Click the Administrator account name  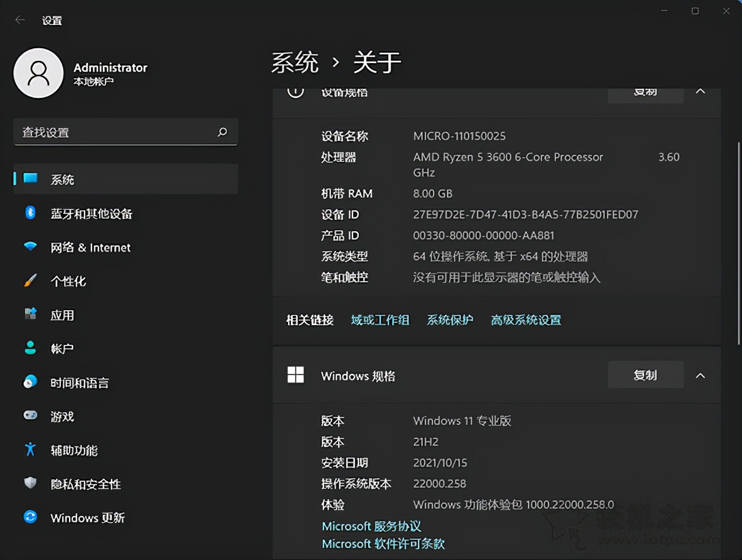[x=110, y=67]
